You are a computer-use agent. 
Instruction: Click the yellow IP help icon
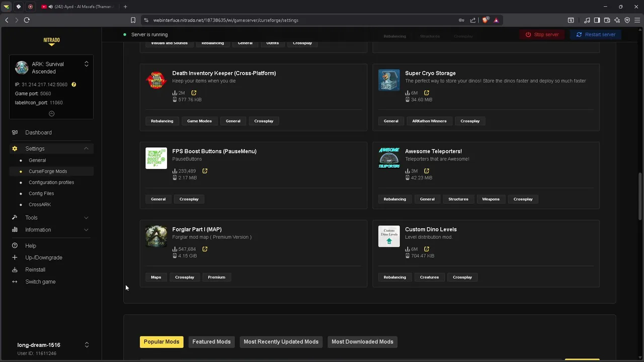(x=73, y=84)
